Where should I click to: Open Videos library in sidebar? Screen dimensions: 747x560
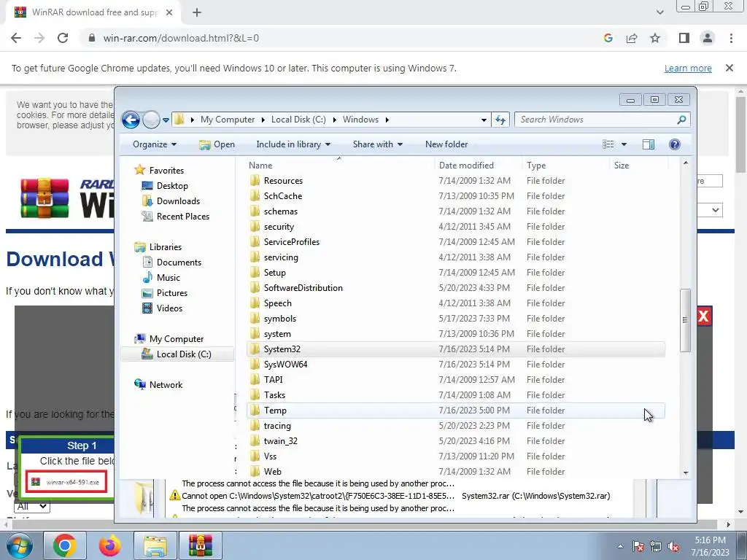pyautogui.click(x=169, y=308)
